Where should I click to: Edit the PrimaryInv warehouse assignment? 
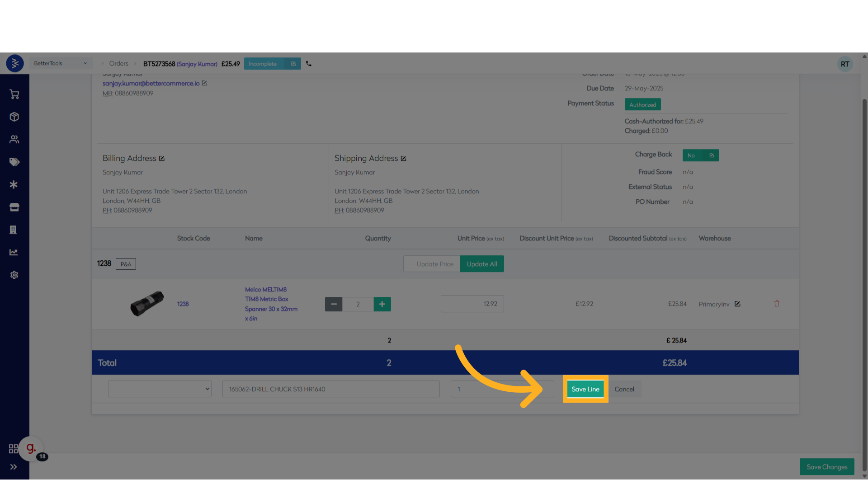[737, 304]
